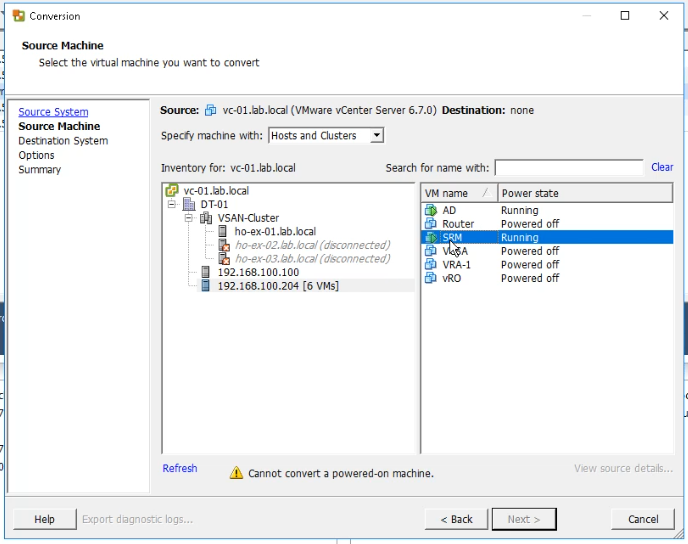The height and width of the screenshot is (544, 688).
Task: Select the ho-ex-03.lab.local (disconnected) entry
Action: click(312, 259)
